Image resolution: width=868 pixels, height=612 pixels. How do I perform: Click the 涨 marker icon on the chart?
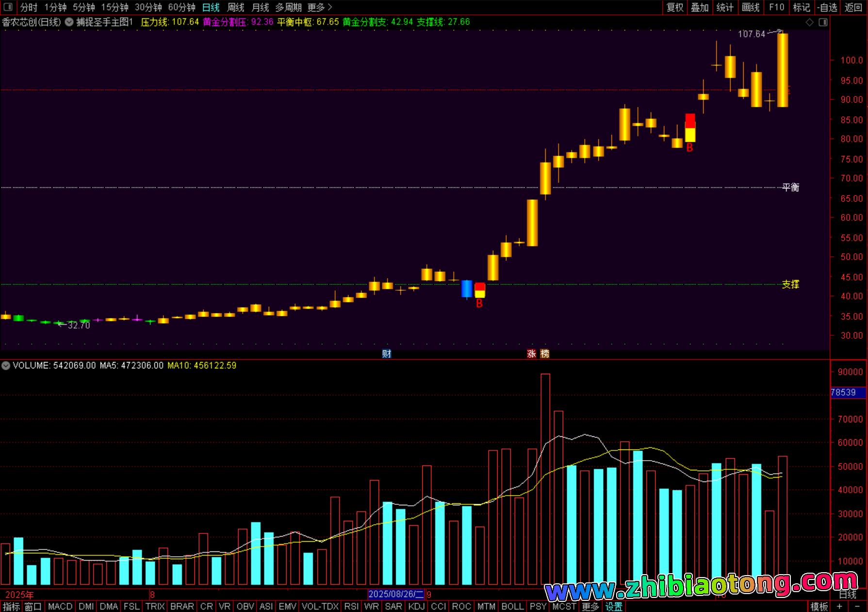tap(531, 354)
